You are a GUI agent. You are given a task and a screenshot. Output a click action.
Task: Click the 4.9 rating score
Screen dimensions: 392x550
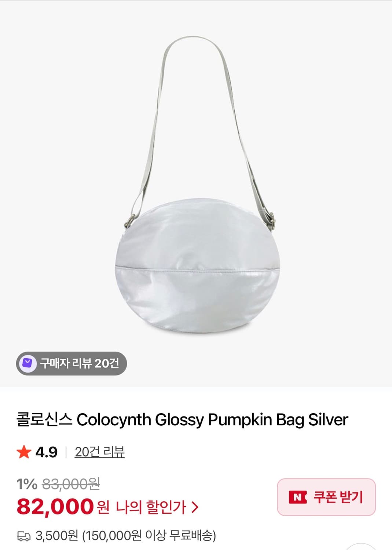click(x=47, y=452)
